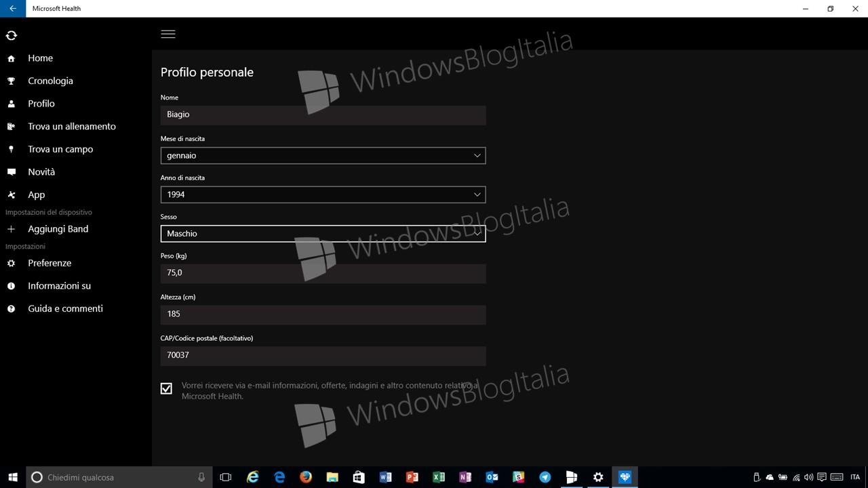Click the Preferenze gear icon
868x488 pixels.
[x=11, y=263]
